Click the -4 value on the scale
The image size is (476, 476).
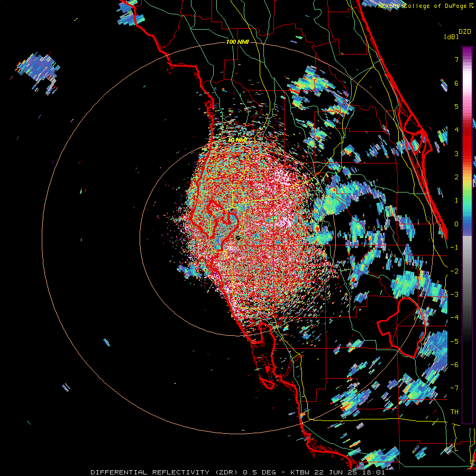tap(454, 318)
